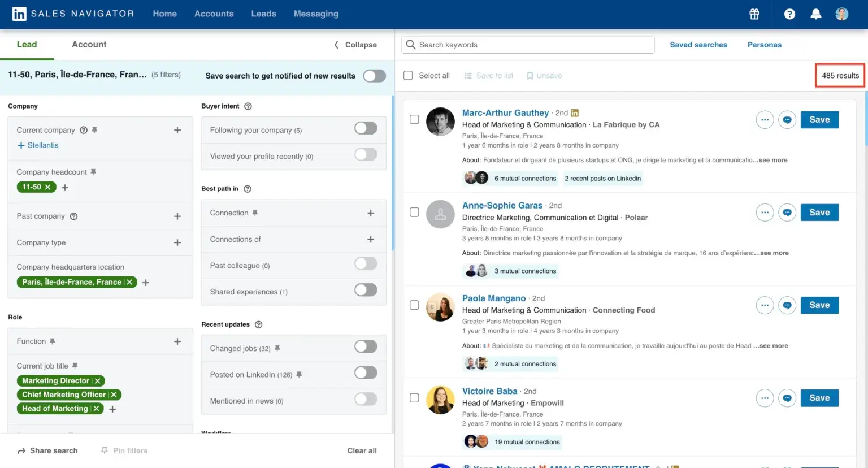The height and width of the screenshot is (468, 868).
Task: Expand the Company type filter
Action: [x=177, y=242]
